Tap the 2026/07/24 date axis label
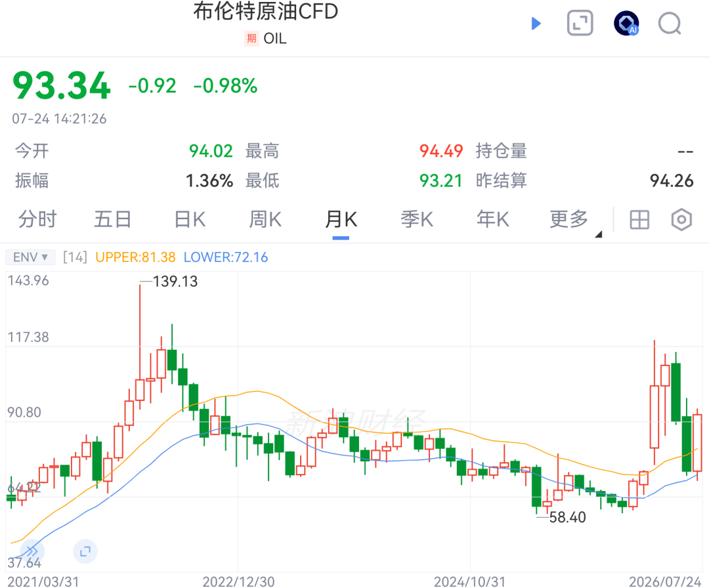 tap(665, 581)
